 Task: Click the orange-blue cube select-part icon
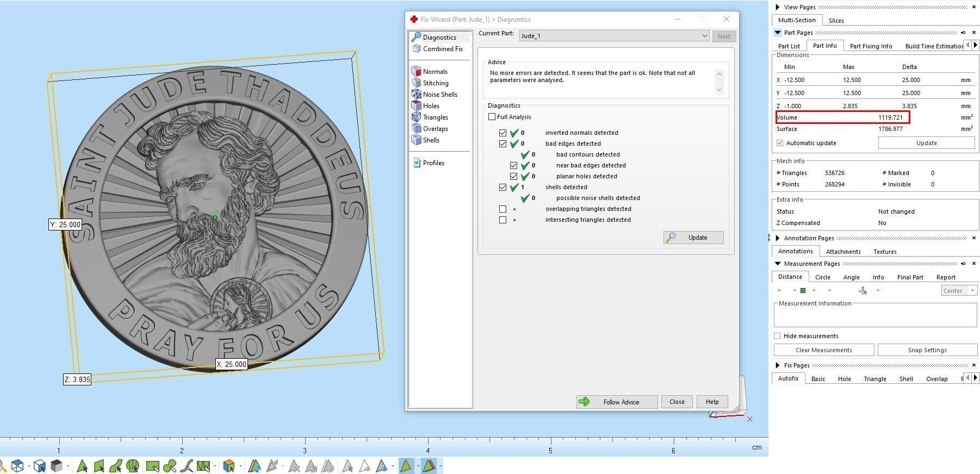coord(229,466)
